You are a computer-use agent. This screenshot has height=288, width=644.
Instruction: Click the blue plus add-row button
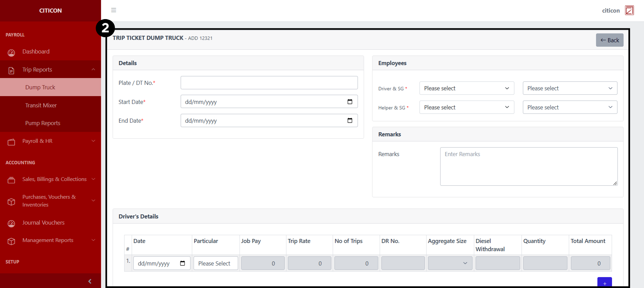pyautogui.click(x=604, y=283)
